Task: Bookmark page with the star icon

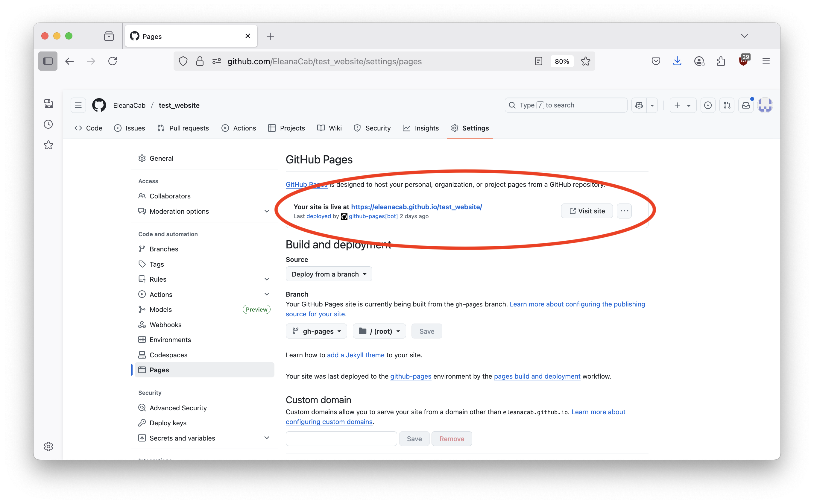Action: tap(585, 61)
